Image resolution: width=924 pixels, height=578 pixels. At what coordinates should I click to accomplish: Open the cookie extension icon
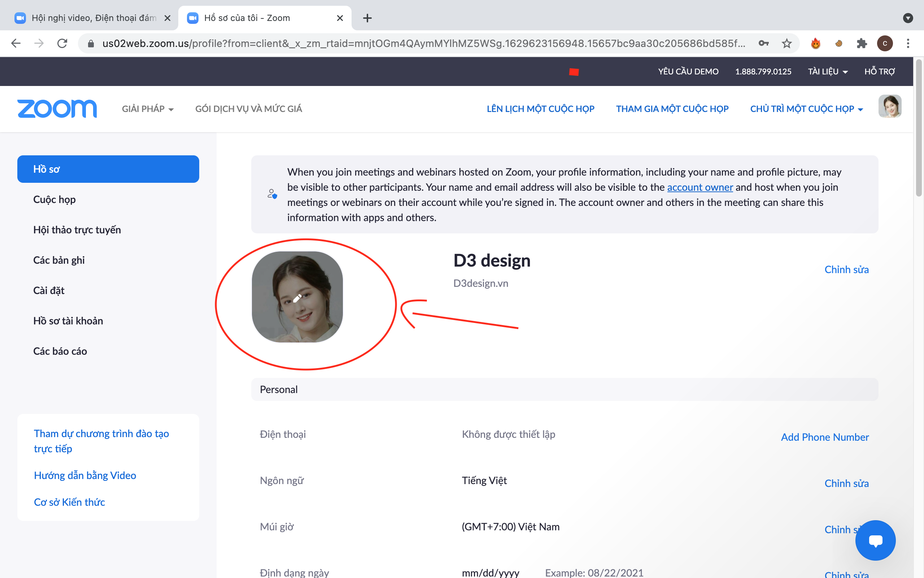point(839,43)
